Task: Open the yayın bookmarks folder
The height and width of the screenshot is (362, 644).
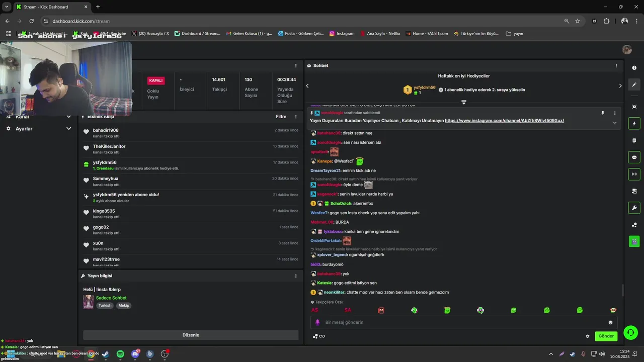Action: (x=514, y=34)
